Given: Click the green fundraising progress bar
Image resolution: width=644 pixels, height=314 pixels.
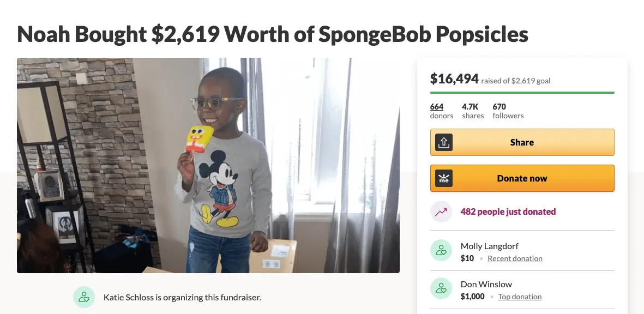Looking at the screenshot, I should pyautogui.click(x=522, y=93).
